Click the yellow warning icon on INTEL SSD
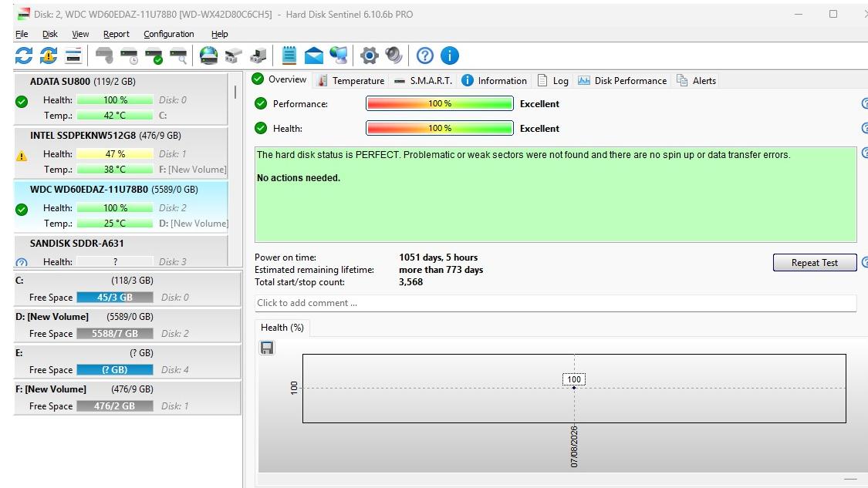 (x=22, y=156)
